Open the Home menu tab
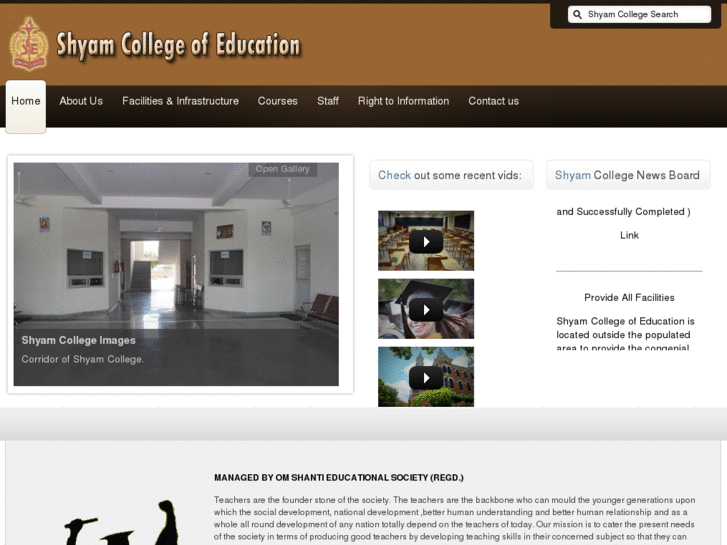This screenshot has height=545, width=727. click(x=26, y=107)
